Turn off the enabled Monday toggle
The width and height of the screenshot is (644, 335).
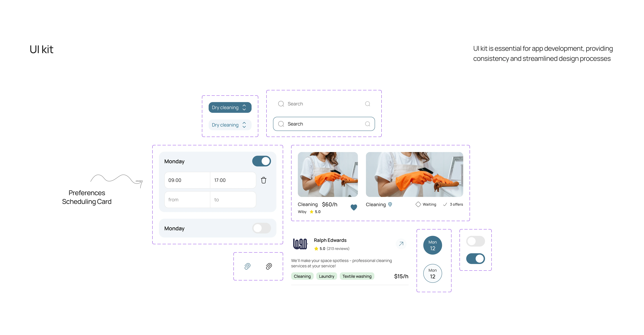coord(261,161)
